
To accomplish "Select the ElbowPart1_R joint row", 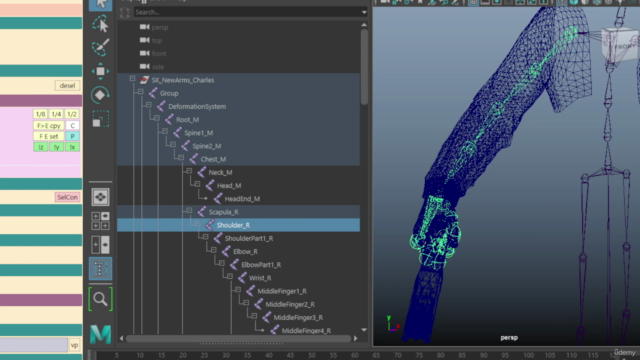I will coord(238,264).
